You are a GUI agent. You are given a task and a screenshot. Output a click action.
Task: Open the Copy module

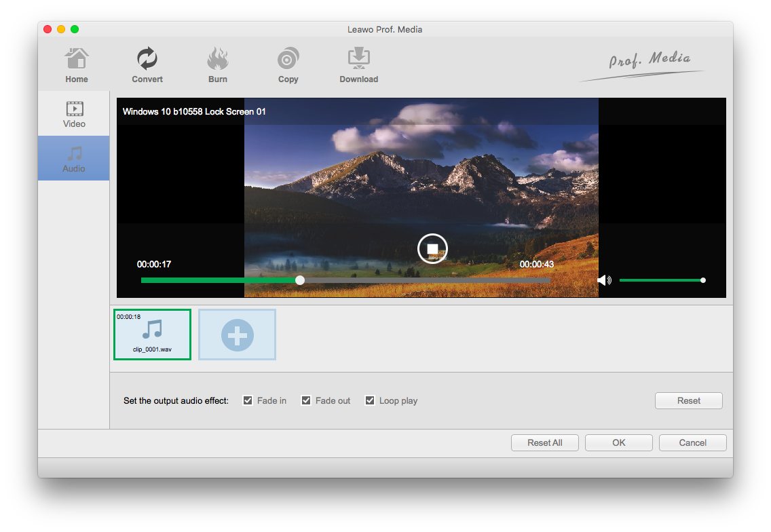(x=288, y=65)
